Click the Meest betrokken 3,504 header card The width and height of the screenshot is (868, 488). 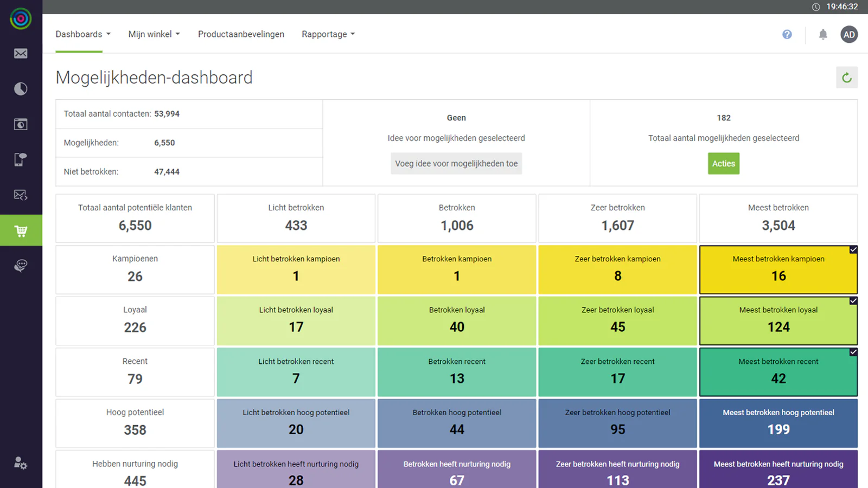click(x=778, y=219)
